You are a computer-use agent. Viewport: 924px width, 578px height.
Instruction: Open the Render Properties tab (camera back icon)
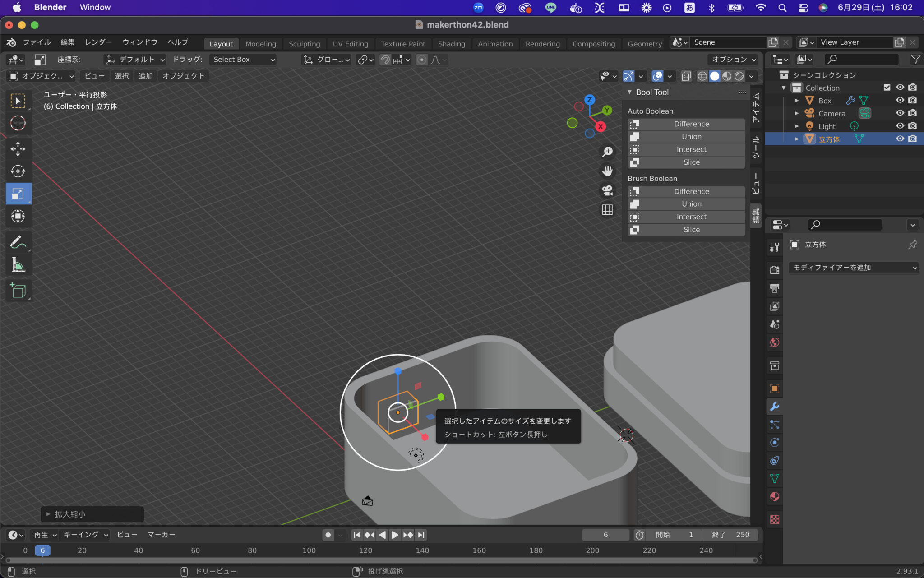pyautogui.click(x=775, y=270)
